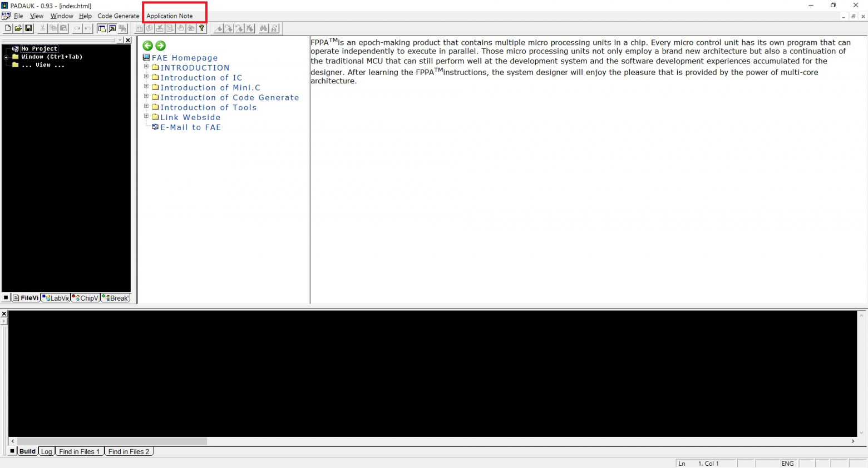
Task: Go forward with the green right arrow
Action: 161,46
